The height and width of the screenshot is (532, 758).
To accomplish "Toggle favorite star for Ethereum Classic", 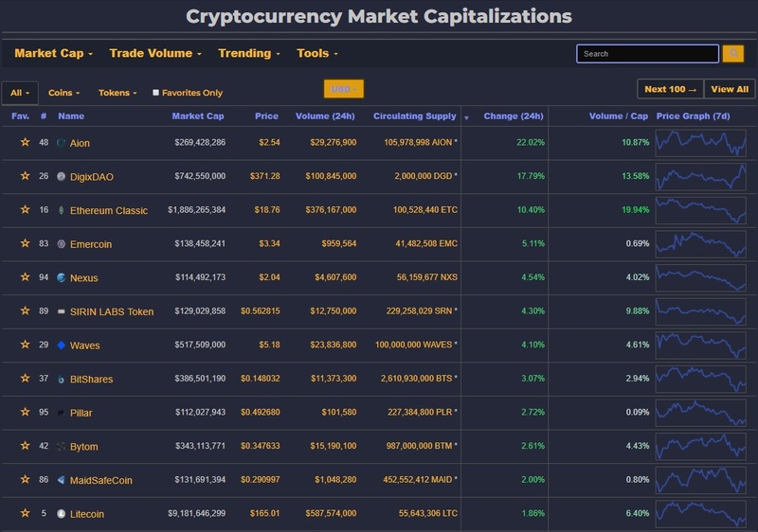I will click(26, 209).
